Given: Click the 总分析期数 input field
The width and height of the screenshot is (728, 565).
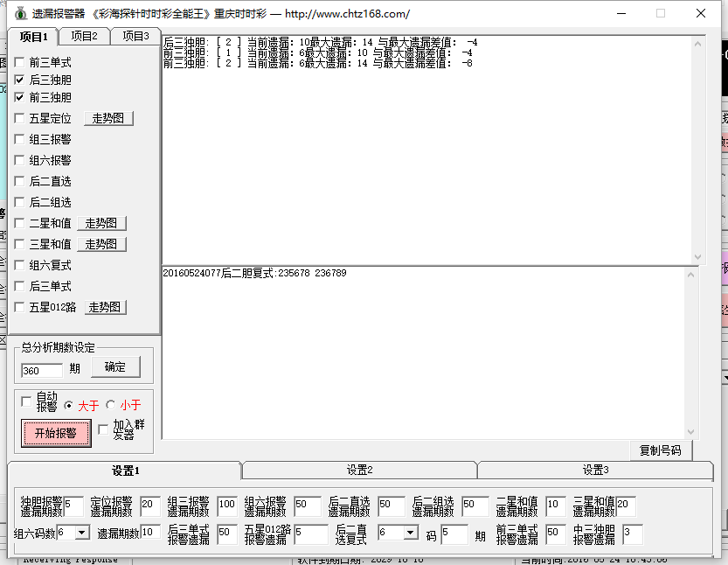Looking at the screenshot, I should 41,370.
